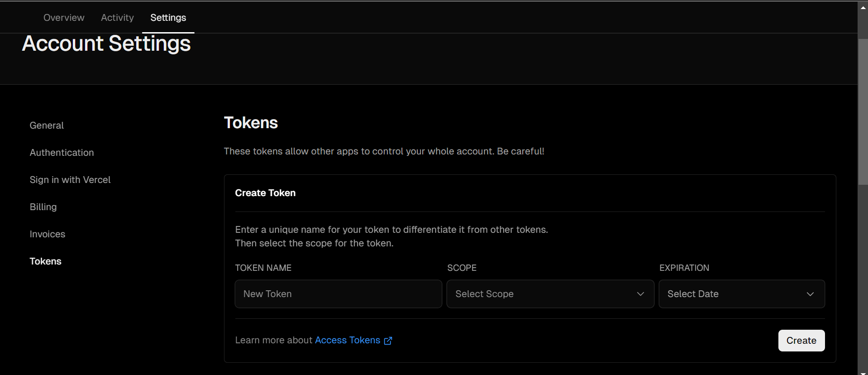Viewport: 868px width, 375px height.
Task: Open Authentication settings section
Action: [x=62, y=153]
